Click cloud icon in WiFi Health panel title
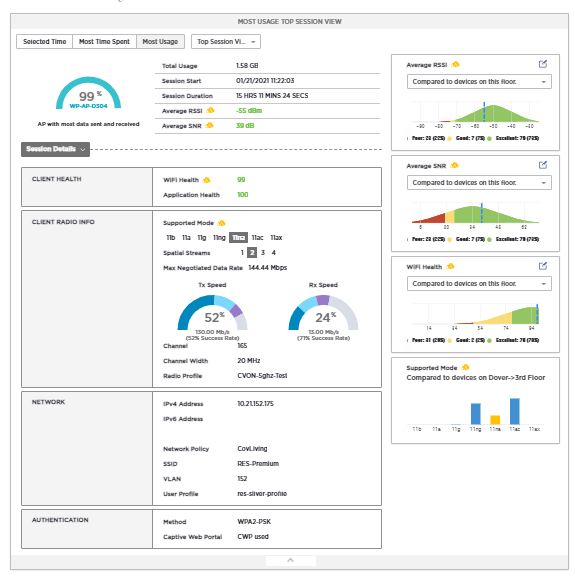Image resolution: width=575 pixels, height=579 pixels. (450, 266)
